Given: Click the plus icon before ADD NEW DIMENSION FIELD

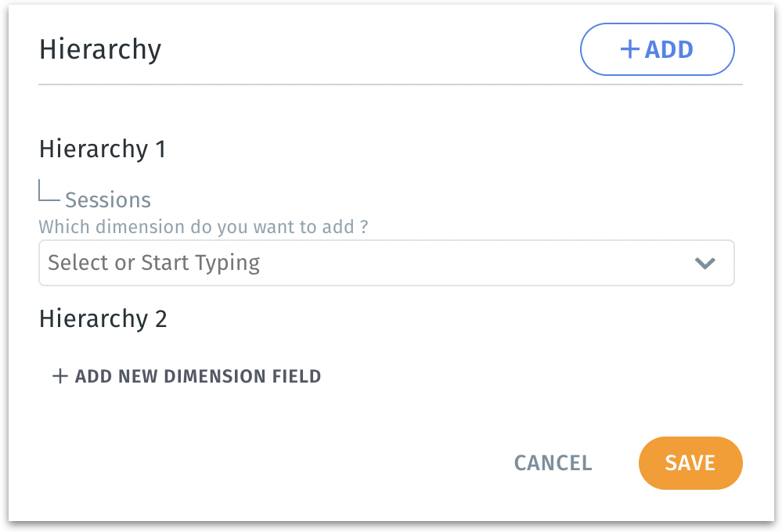Looking at the screenshot, I should point(59,376).
